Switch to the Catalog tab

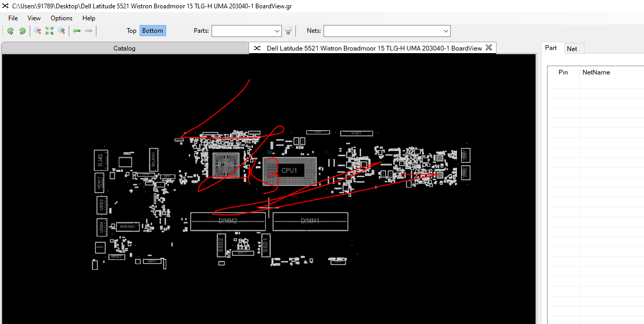[125, 48]
